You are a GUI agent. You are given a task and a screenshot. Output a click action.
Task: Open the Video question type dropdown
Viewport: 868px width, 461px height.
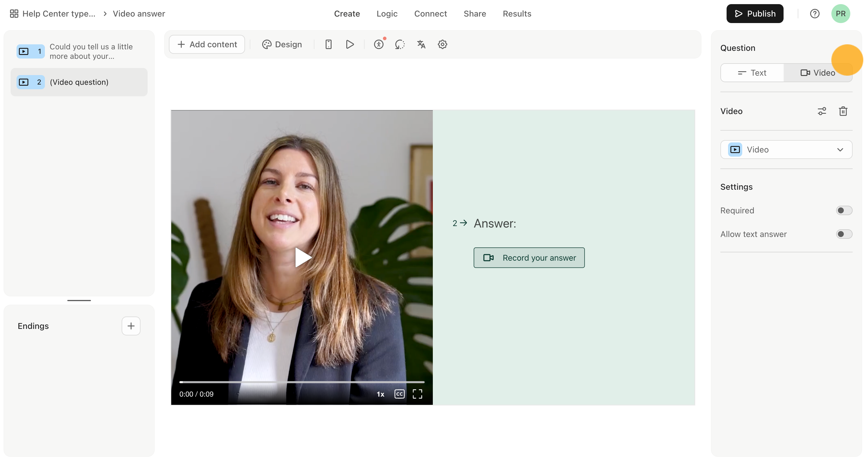click(786, 150)
